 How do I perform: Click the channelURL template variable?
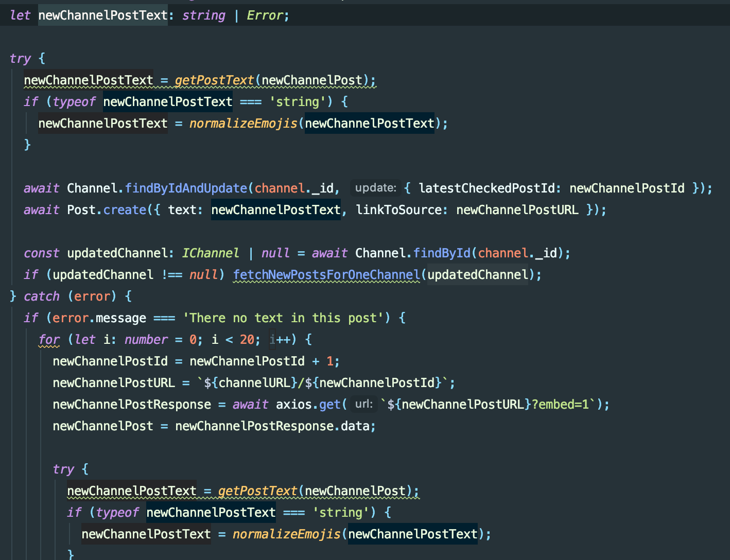255,382
